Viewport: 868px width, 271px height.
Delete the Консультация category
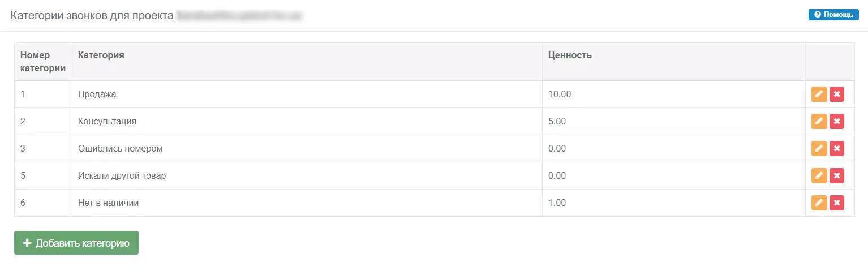point(837,122)
